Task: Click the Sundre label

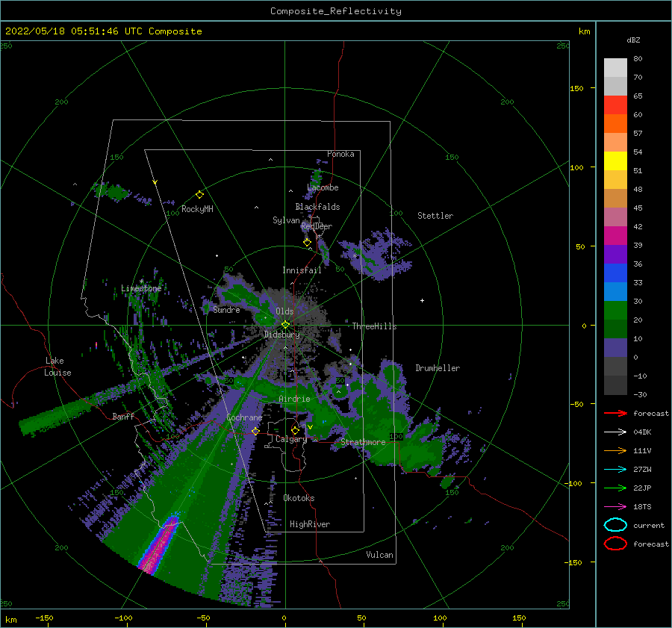Action: (227, 309)
